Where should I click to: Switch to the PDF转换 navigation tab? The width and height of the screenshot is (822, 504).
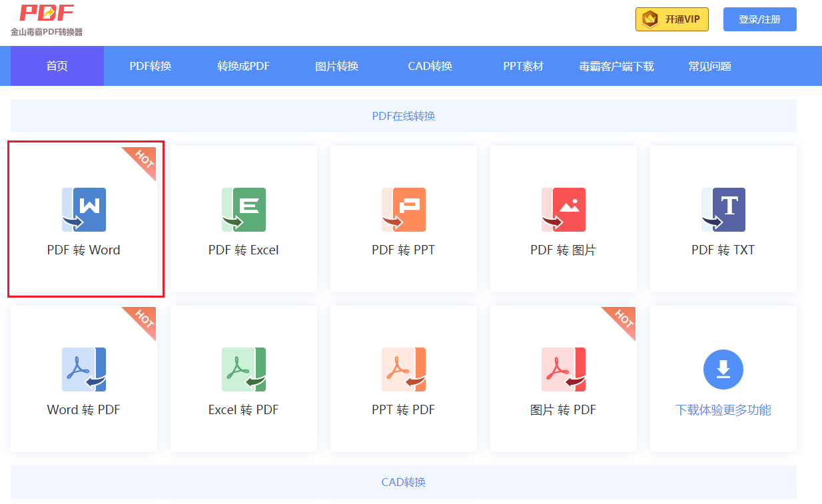151,65
